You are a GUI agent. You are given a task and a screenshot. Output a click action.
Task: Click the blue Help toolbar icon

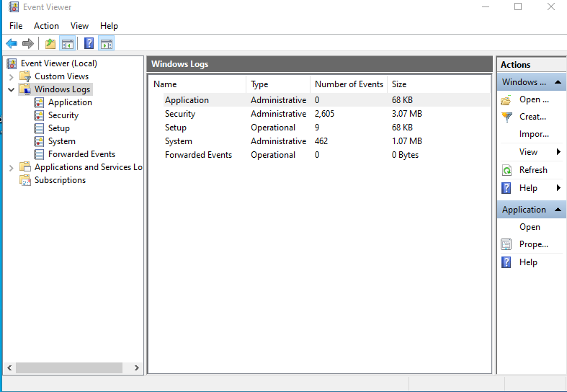pyautogui.click(x=89, y=43)
